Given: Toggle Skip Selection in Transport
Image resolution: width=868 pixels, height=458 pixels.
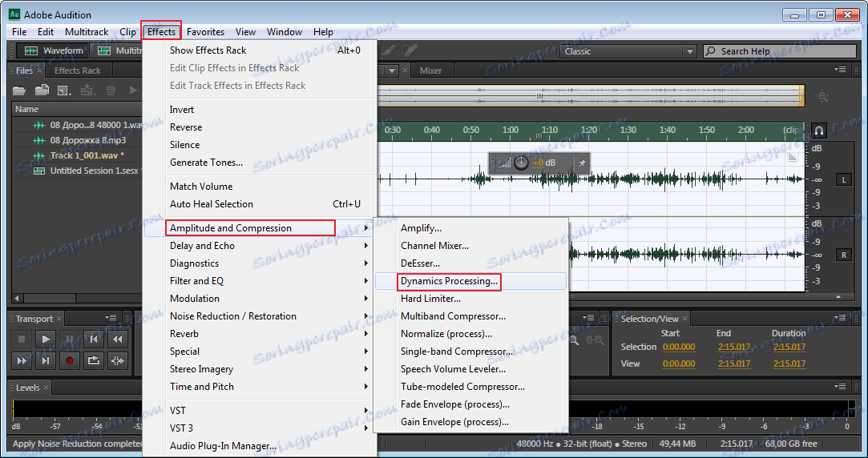Looking at the screenshot, I should (x=117, y=360).
